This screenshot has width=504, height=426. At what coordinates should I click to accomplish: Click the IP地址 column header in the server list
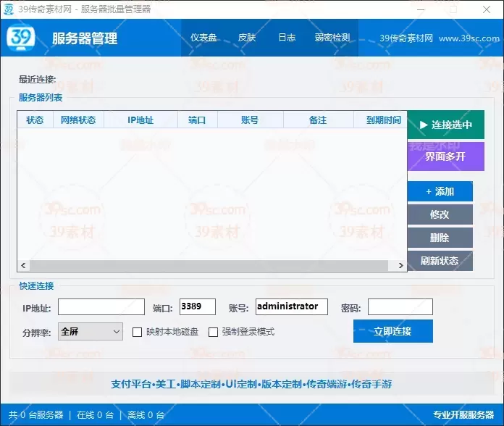140,120
